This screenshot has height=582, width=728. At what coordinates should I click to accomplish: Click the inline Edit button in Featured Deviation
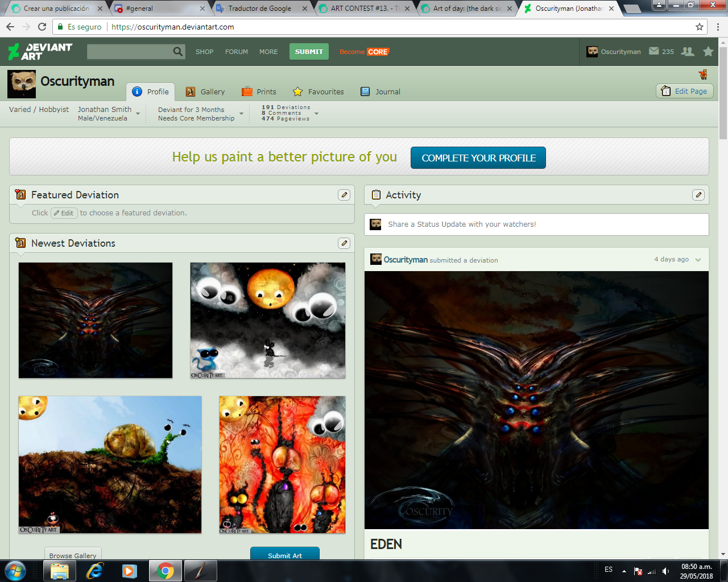[64, 213]
